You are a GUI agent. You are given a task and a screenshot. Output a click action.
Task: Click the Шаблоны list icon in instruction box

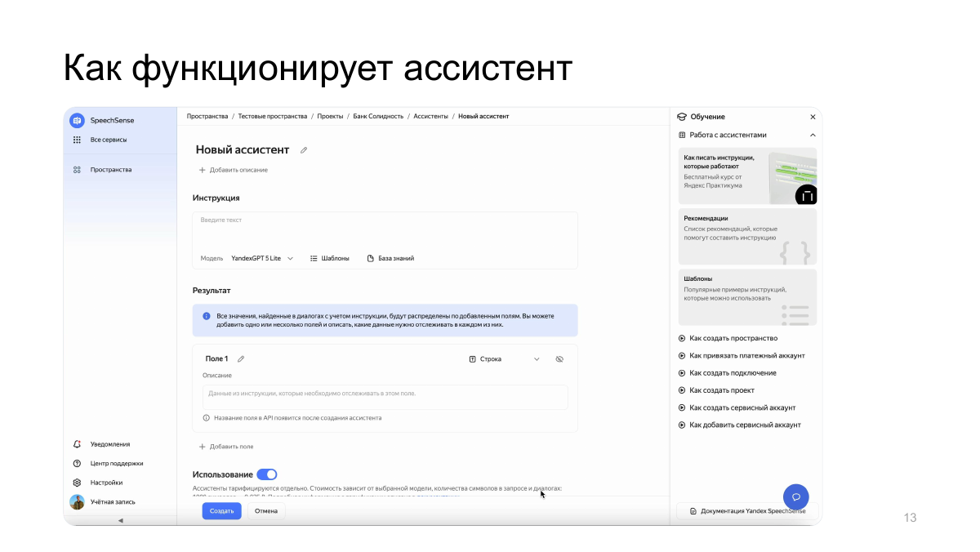pyautogui.click(x=314, y=258)
